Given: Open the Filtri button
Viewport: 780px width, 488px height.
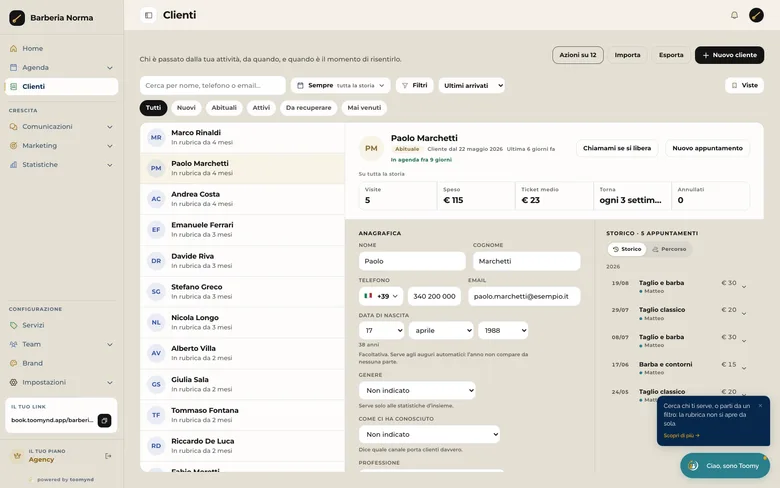Looking at the screenshot, I should 414,86.
